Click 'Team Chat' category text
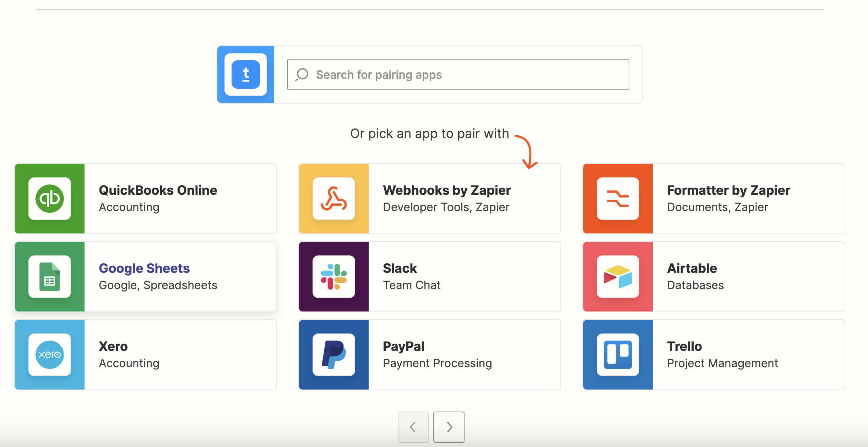 [412, 285]
